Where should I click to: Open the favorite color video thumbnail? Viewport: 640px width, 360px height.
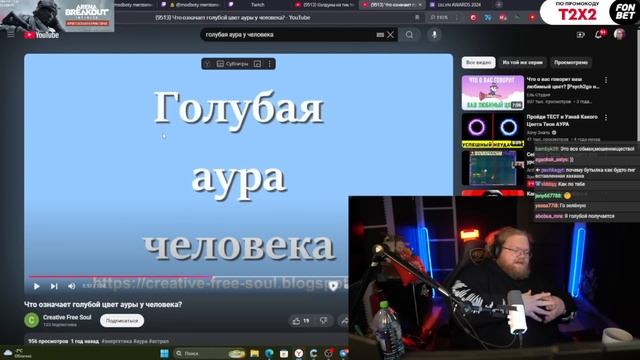pos(493,93)
